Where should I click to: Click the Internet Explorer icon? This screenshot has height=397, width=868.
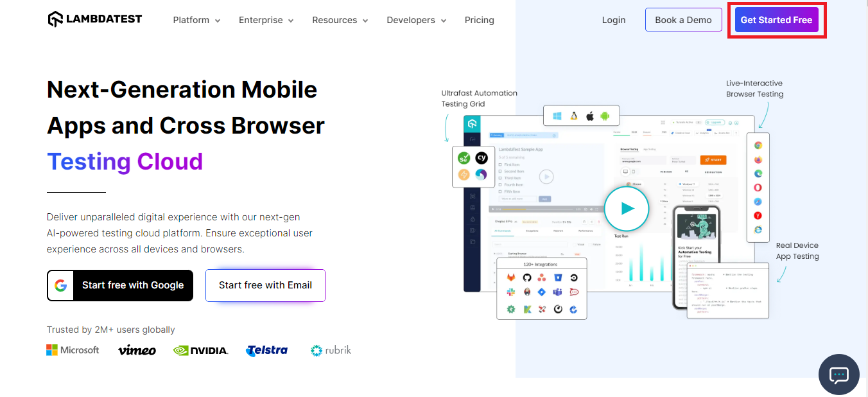click(x=758, y=229)
